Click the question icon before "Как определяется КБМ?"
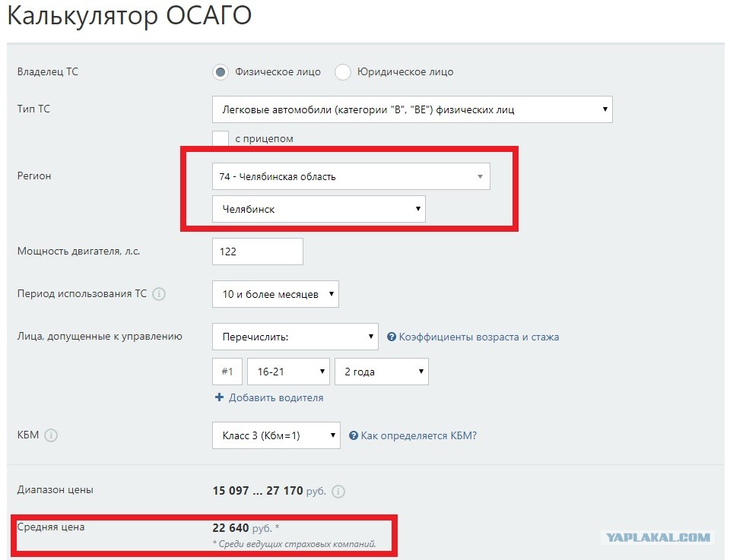The width and height of the screenshot is (730, 560). pyautogui.click(x=354, y=435)
